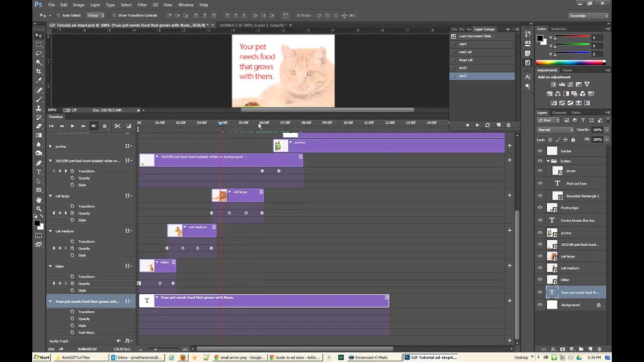
Task: Select the Brush tool
Action: tap(39, 99)
